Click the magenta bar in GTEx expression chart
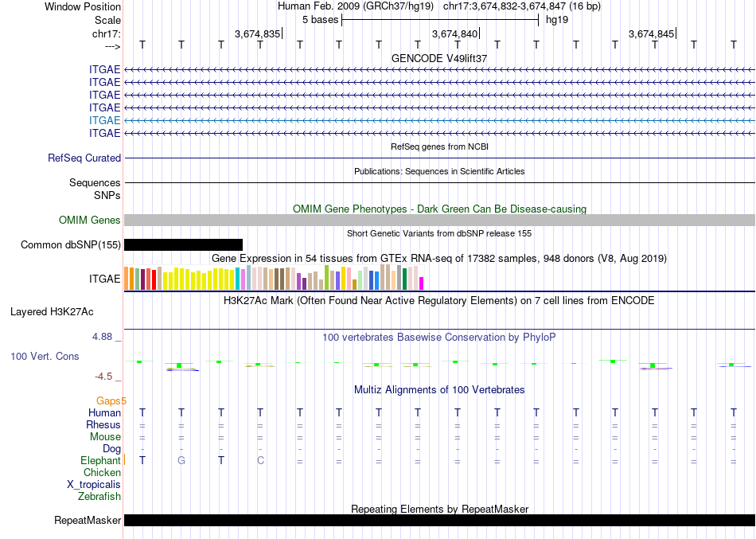 [x=422, y=283]
